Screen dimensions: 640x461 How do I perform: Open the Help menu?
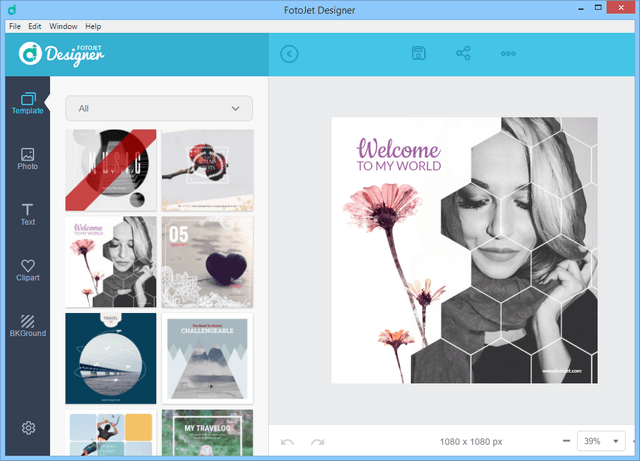[x=93, y=25]
